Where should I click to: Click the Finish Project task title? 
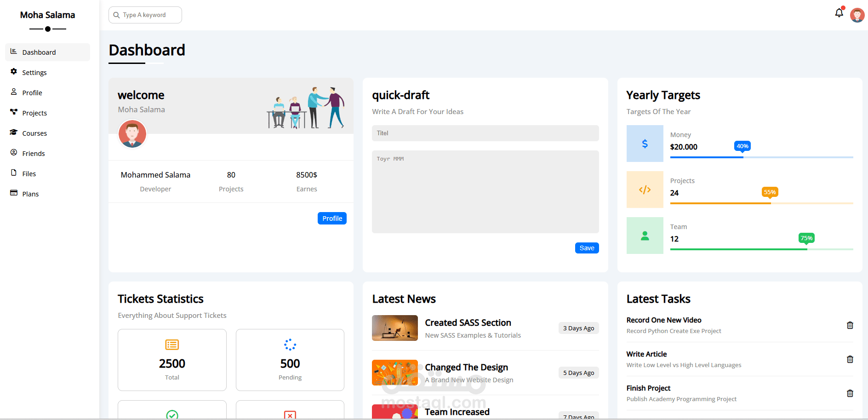tap(648, 388)
